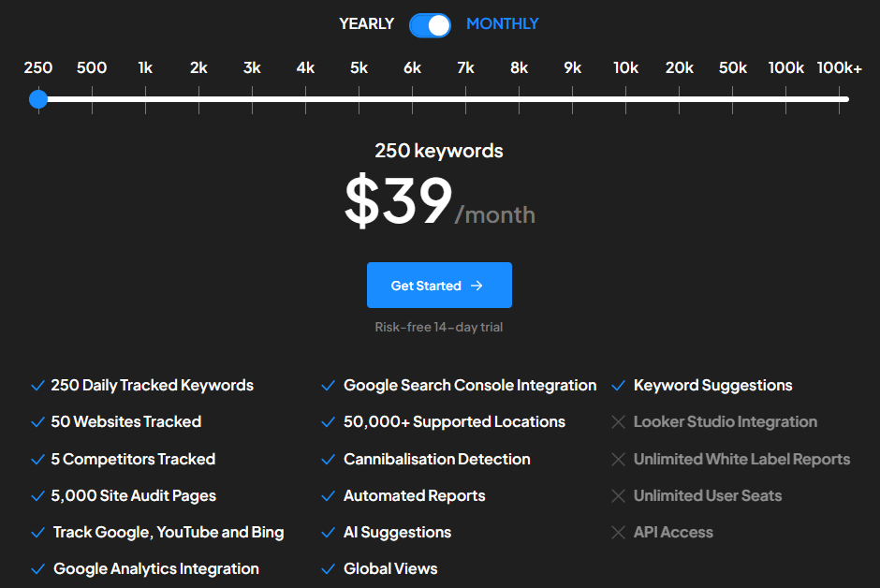
Task: Click X icon next to API Access
Action: [618, 533]
